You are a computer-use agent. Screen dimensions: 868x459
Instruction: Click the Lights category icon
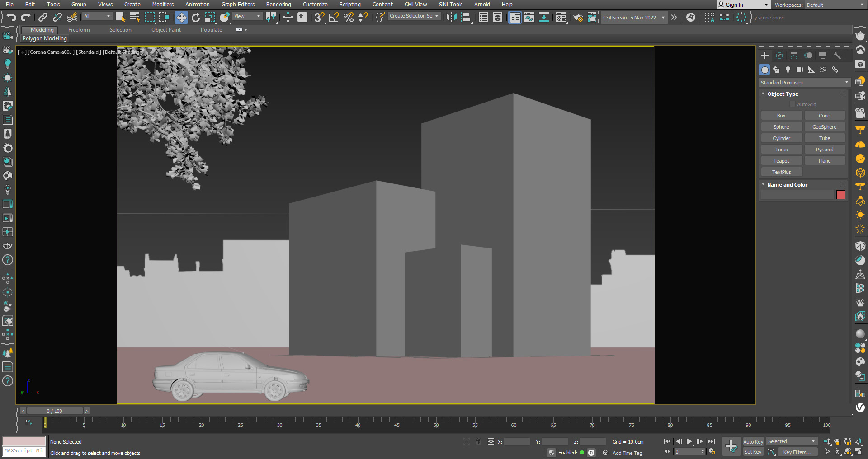[x=788, y=70]
